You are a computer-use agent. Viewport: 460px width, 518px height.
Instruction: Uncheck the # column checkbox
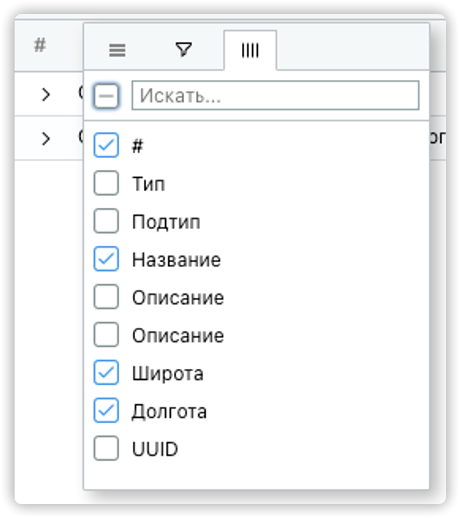pyautogui.click(x=106, y=145)
